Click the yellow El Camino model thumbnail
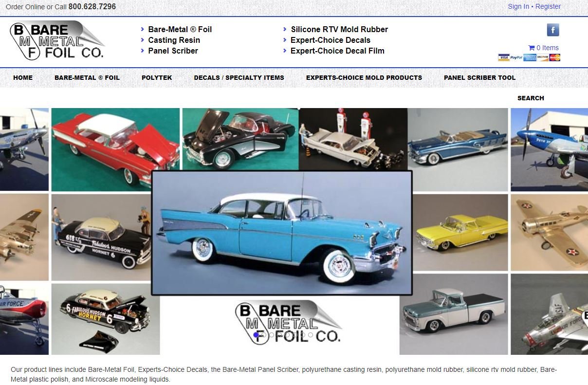Image resolution: width=588 pixels, height=385 pixels. pyautogui.click(x=460, y=232)
